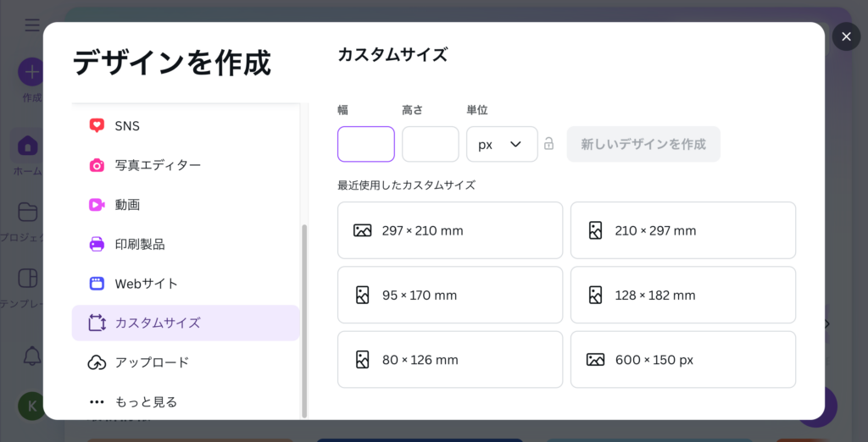Open the px unit dropdown
The image size is (868, 442).
pyautogui.click(x=502, y=144)
